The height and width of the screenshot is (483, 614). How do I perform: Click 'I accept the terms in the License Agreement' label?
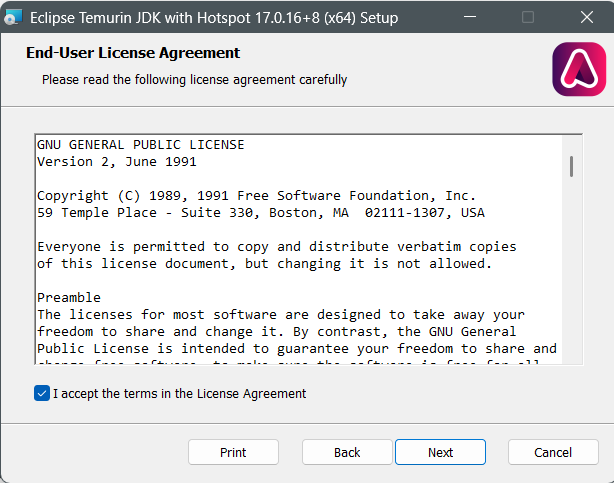pyautogui.click(x=179, y=393)
